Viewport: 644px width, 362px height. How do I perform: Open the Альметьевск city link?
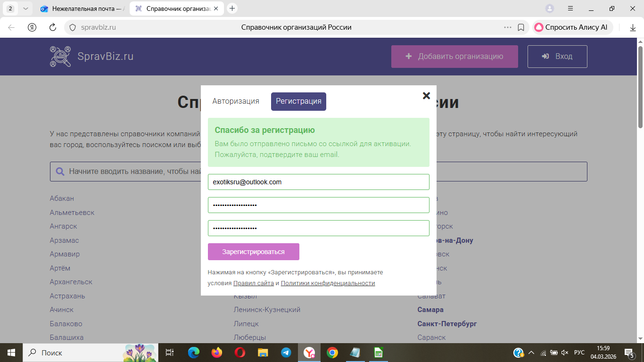click(72, 213)
